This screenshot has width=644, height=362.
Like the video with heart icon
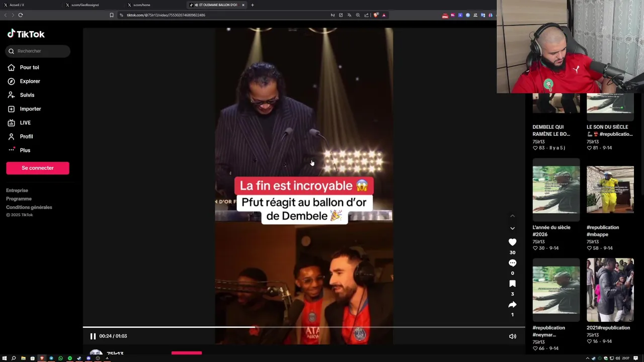click(x=512, y=242)
